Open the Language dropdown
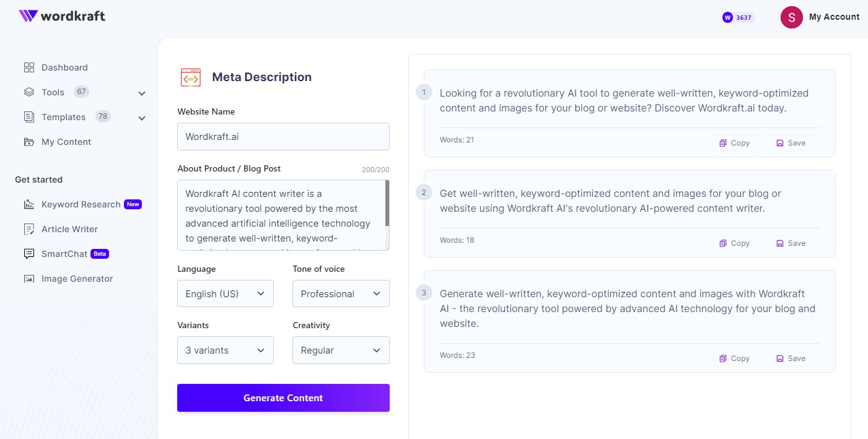The image size is (868, 439). tap(225, 293)
